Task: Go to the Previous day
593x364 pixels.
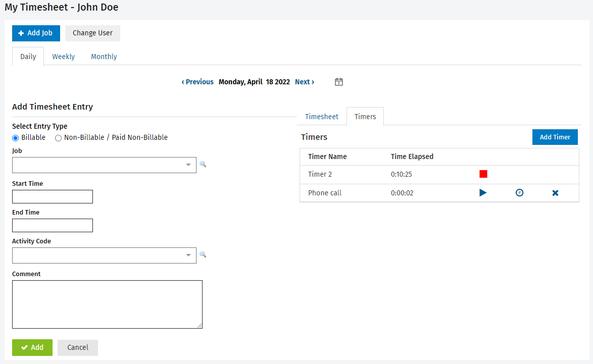Action: click(197, 82)
